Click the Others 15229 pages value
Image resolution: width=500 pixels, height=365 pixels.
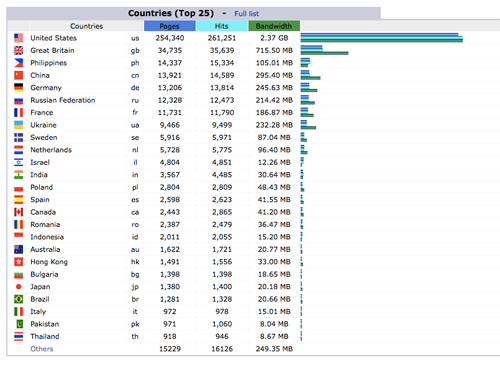pyautogui.click(x=170, y=349)
